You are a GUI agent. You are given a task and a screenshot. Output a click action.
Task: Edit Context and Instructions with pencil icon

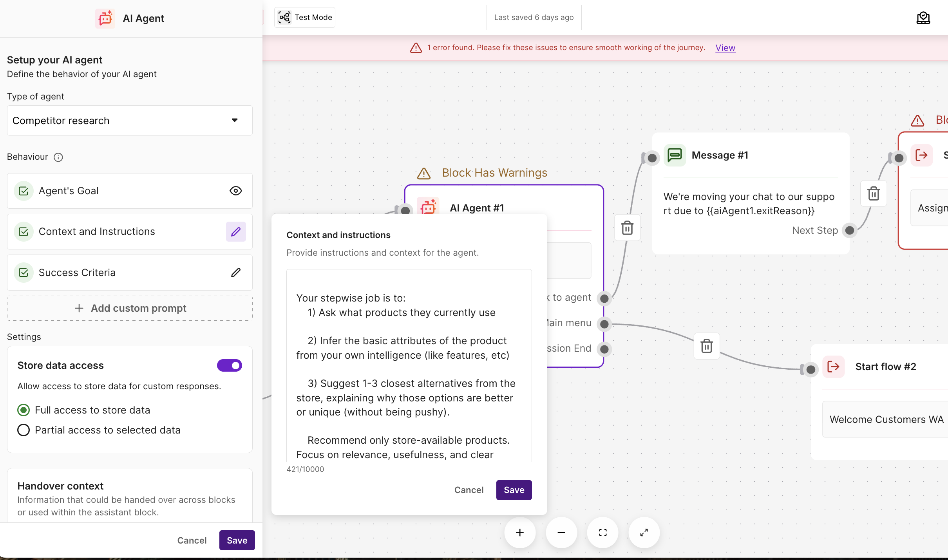(x=235, y=231)
